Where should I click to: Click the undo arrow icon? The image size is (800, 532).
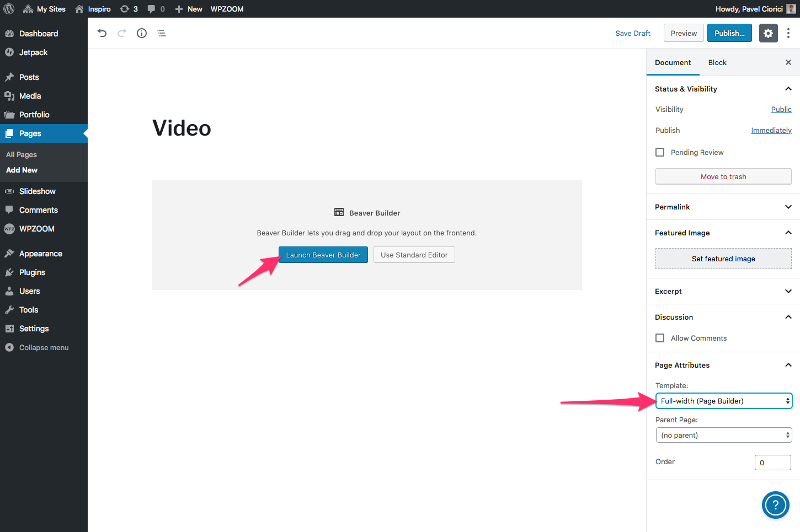(102, 33)
